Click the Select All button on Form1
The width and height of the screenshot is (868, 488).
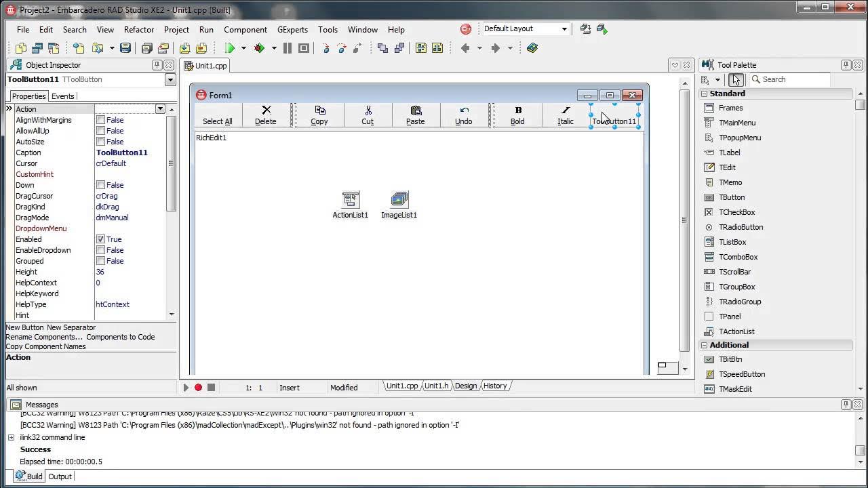[x=218, y=115]
